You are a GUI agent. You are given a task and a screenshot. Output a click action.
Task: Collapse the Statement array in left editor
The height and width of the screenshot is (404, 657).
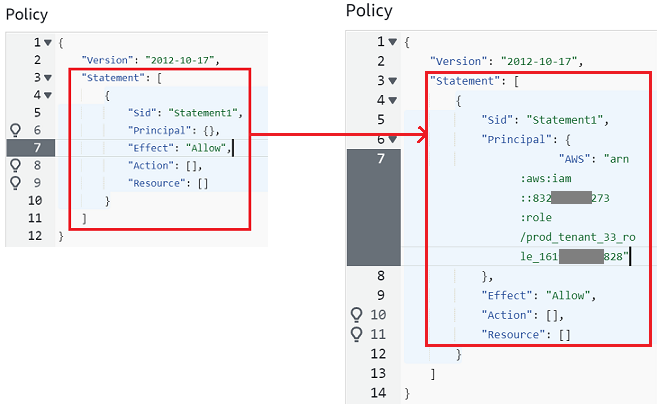pyautogui.click(x=48, y=78)
